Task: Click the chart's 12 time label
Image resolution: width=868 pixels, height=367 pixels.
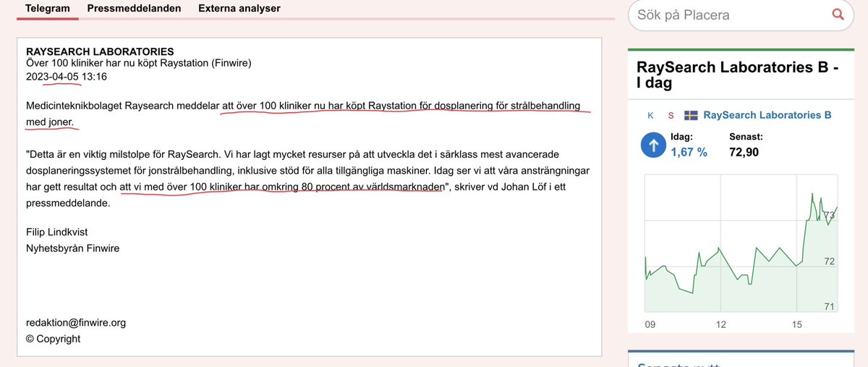Action: point(721,325)
